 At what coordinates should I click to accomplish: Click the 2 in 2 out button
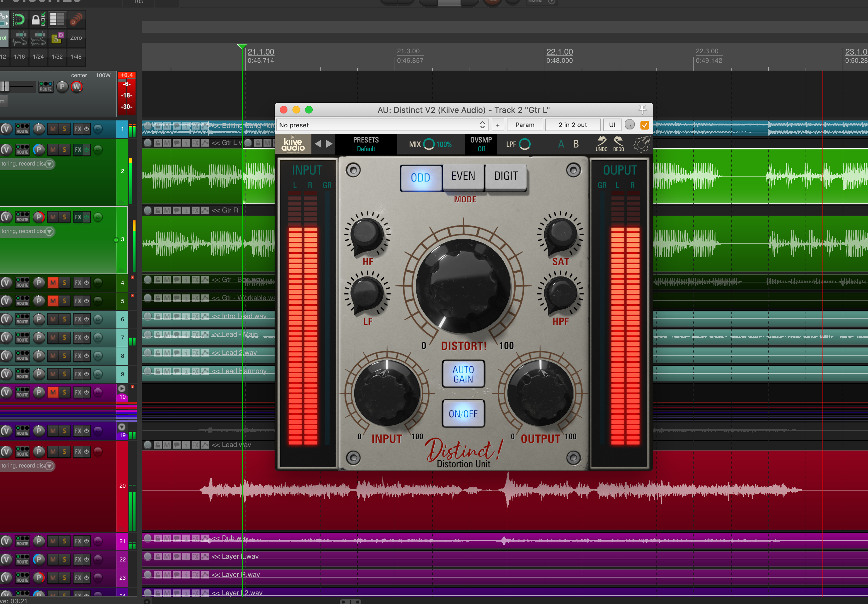coord(572,125)
